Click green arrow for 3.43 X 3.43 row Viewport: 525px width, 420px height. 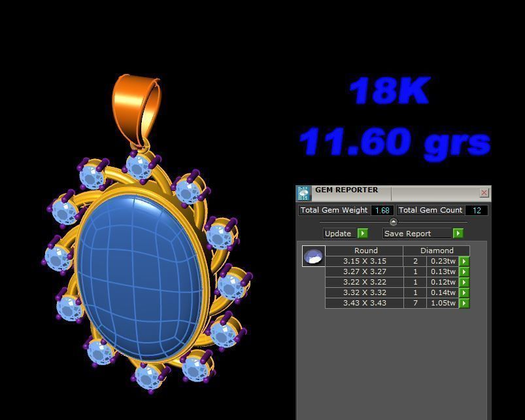(x=464, y=303)
